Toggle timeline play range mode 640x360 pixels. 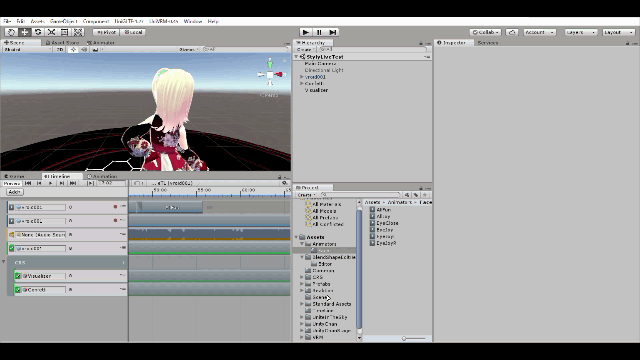tap(90, 183)
